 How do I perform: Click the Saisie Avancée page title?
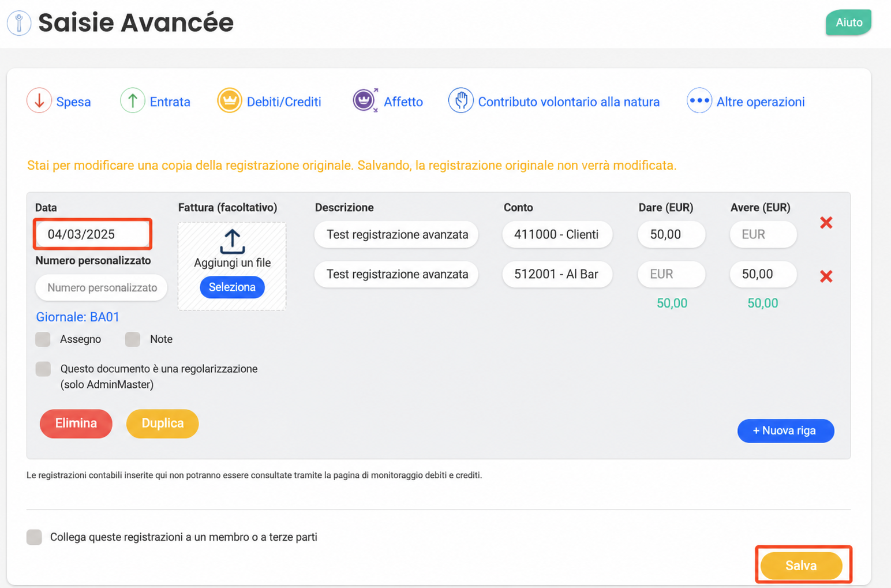136,23
